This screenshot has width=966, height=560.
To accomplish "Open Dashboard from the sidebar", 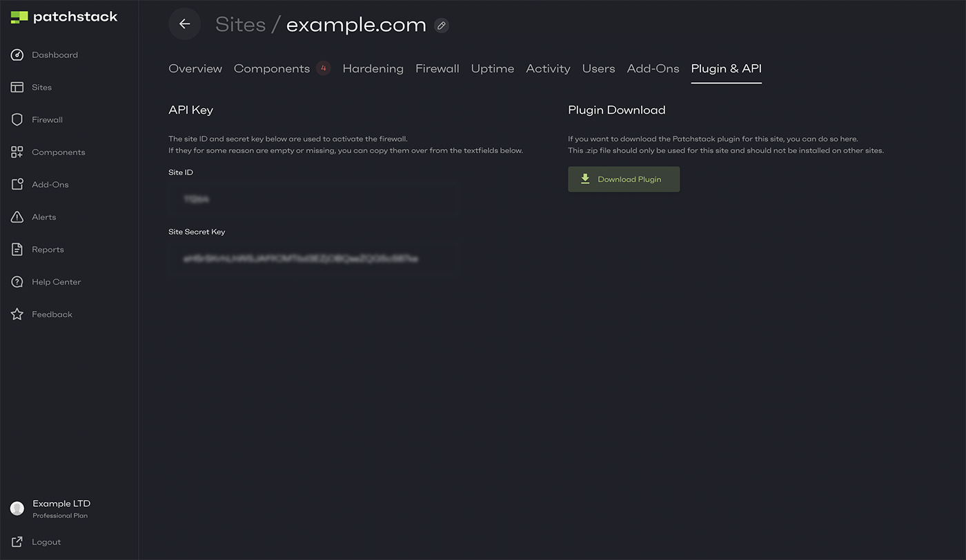I will [55, 55].
